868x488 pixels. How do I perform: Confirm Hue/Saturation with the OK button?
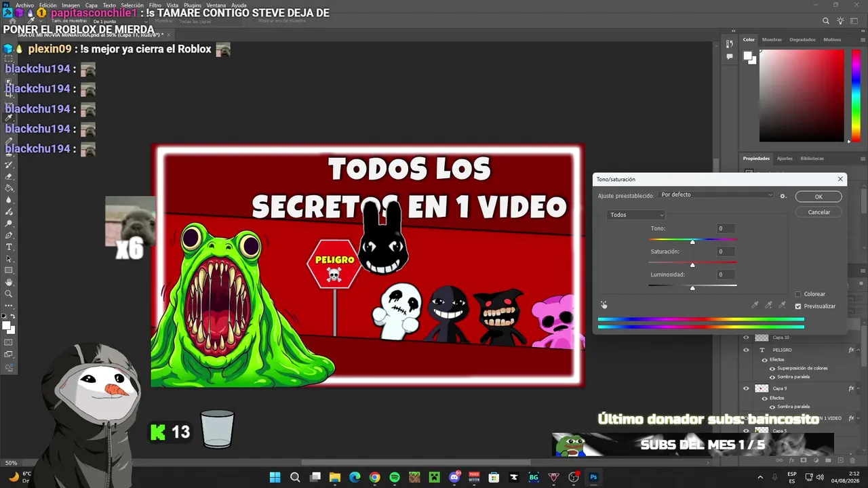coord(818,197)
